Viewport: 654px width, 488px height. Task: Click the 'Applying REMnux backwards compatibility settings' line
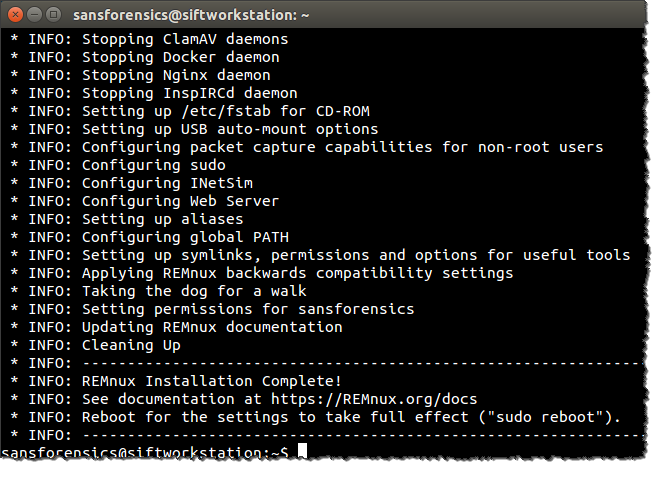pos(262,273)
